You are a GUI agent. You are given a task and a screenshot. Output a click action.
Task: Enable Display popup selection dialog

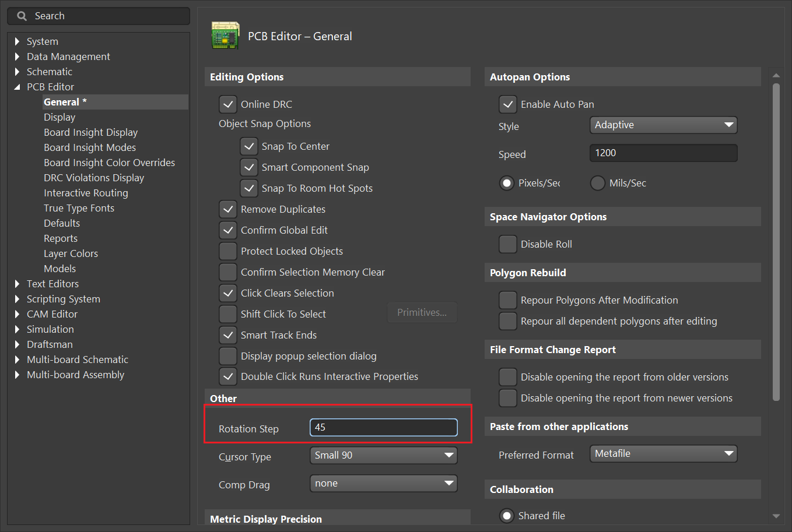pyautogui.click(x=227, y=356)
